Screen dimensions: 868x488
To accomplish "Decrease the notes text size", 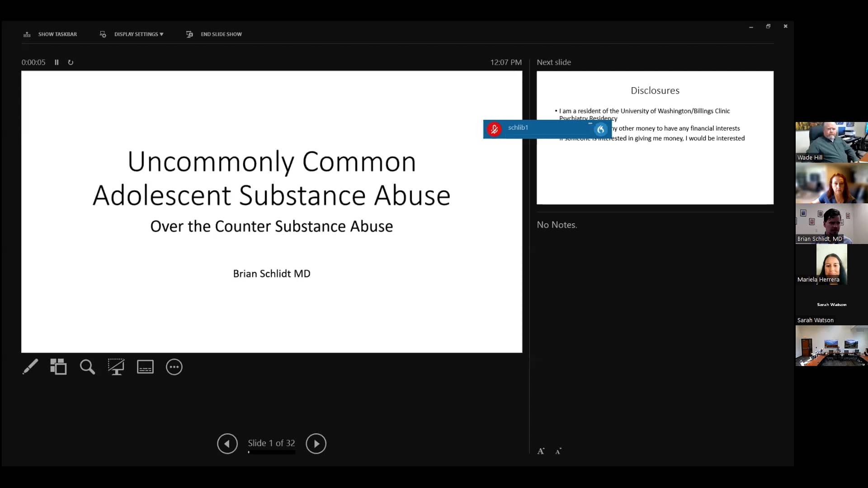I will point(558,451).
